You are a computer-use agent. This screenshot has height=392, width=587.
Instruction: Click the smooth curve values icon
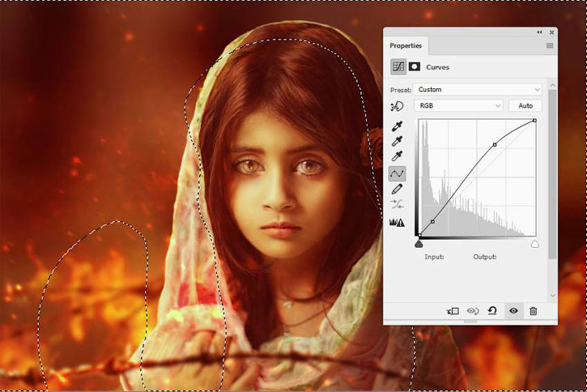[x=398, y=204]
